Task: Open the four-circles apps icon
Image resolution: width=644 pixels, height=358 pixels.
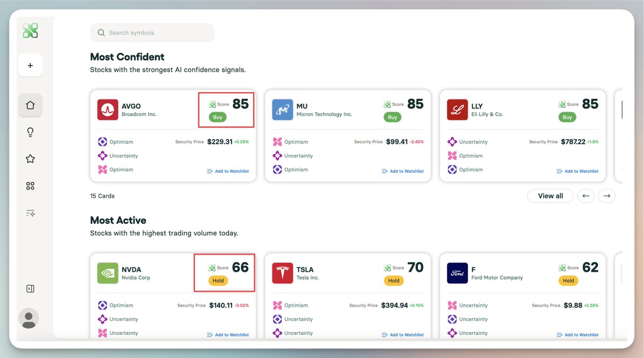Action: click(30, 186)
